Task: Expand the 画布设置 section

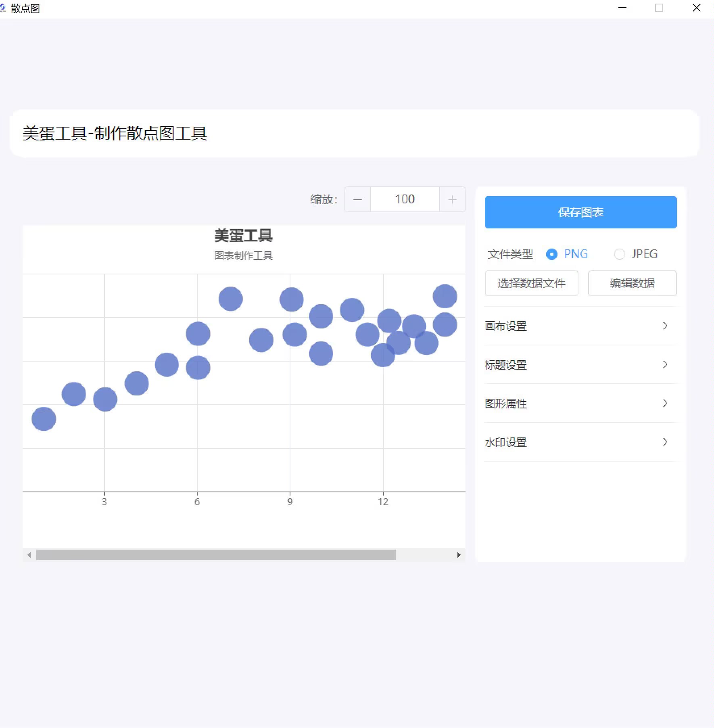Action: pyautogui.click(x=580, y=326)
